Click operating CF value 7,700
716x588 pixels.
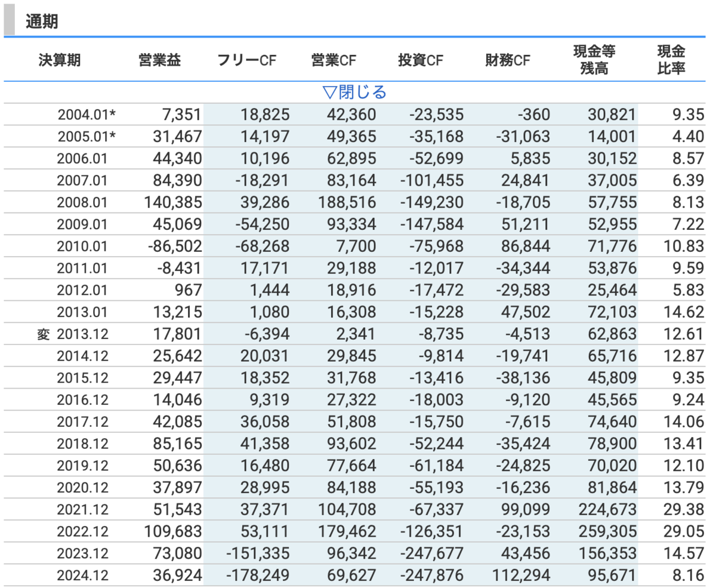click(x=357, y=246)
